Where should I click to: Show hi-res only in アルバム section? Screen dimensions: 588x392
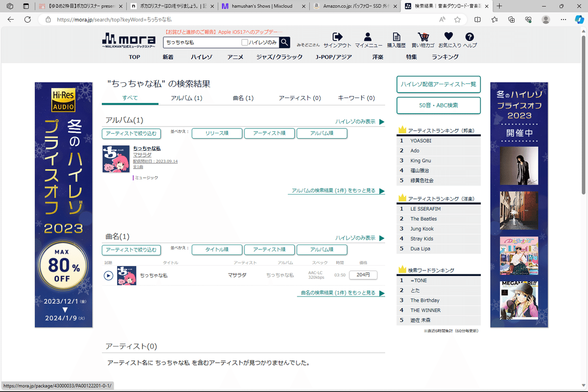360,122
